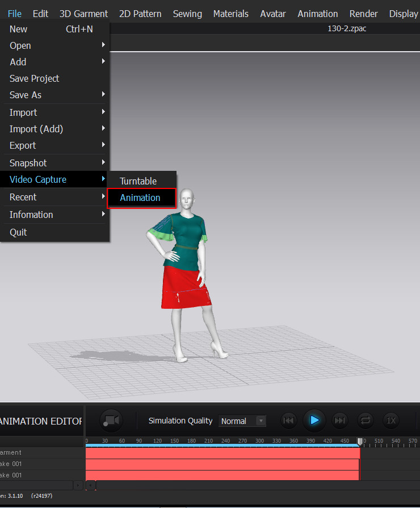Click the playhead marker on the timeline
This screenshot has width=420, height=508.
pyautogui.click(x=360, y=441)
